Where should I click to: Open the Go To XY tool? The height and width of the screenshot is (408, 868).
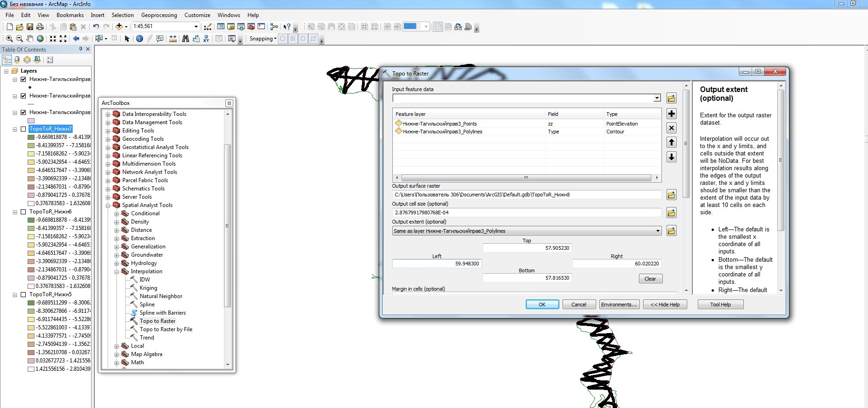pyautogui.click(x=206, y=39)
